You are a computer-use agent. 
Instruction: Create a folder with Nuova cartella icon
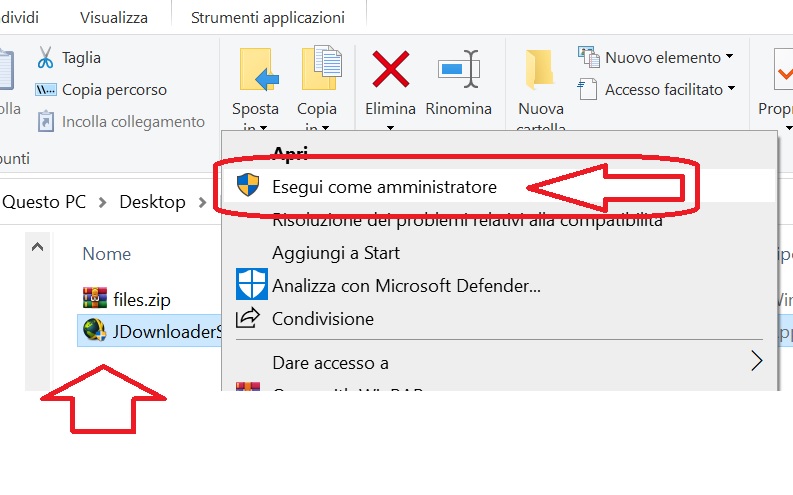[x=540, y=69]
